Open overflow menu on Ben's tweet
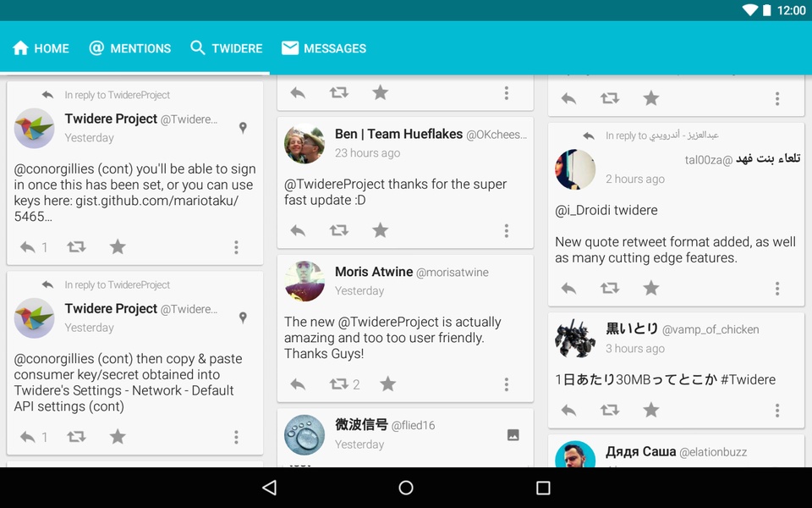 (507, 230)
